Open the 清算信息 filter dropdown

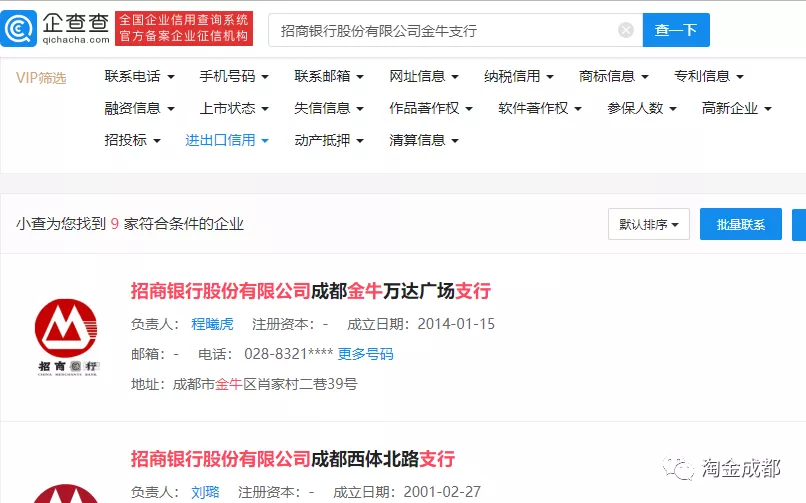coord(424,140)
